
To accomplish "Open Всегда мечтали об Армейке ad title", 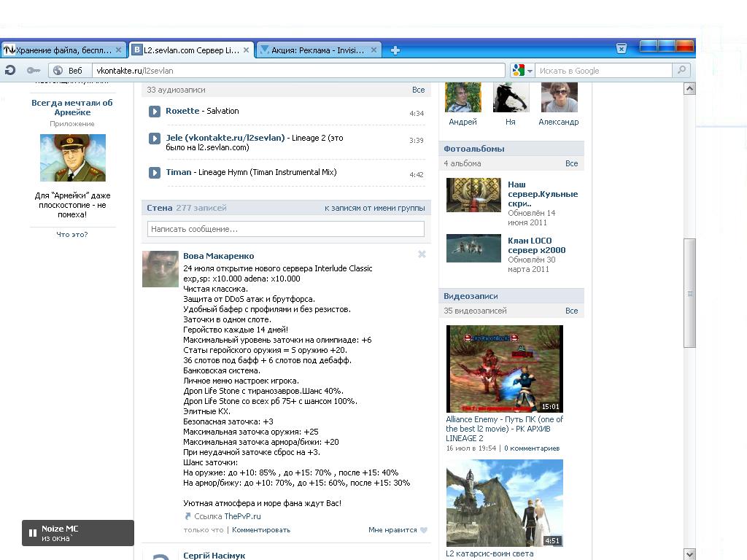I will pos(72,108).
